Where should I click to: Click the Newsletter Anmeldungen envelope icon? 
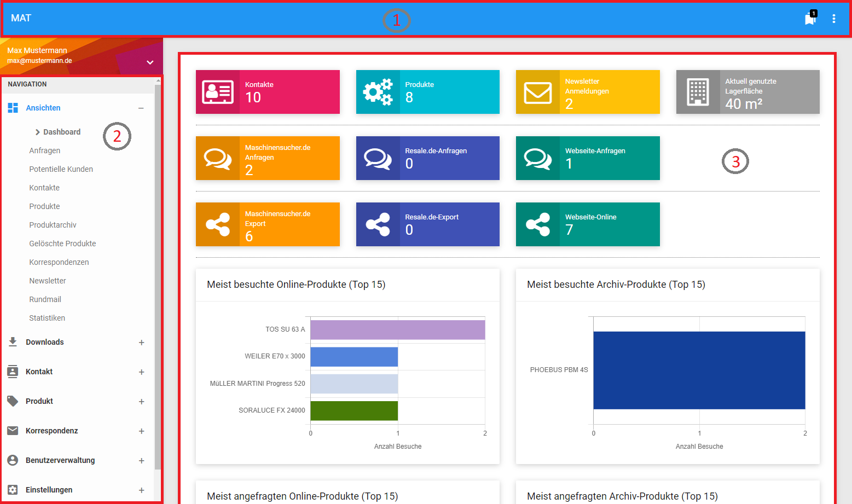pos(537,92)
